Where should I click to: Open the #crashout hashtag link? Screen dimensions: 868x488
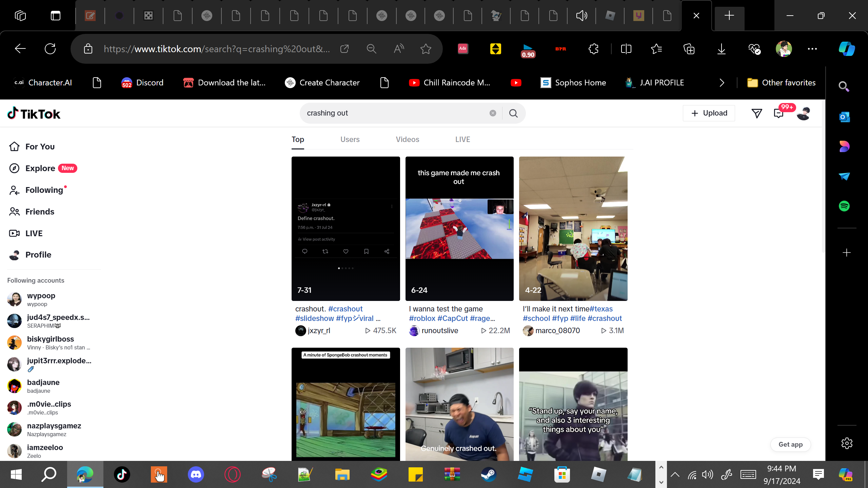click(345, 309)
